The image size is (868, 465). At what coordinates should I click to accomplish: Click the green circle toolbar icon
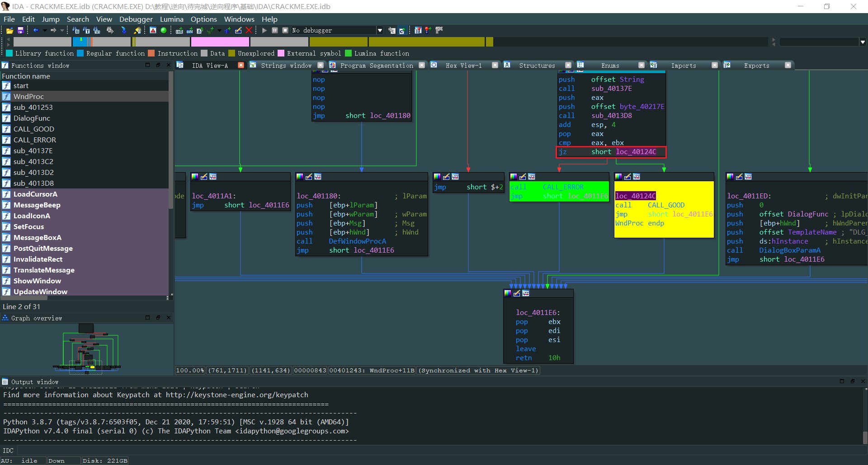(164, 30)
